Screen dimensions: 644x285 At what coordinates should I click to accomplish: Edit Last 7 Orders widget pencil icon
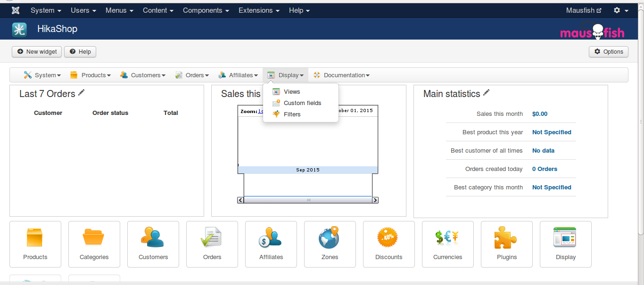(82, 93)
